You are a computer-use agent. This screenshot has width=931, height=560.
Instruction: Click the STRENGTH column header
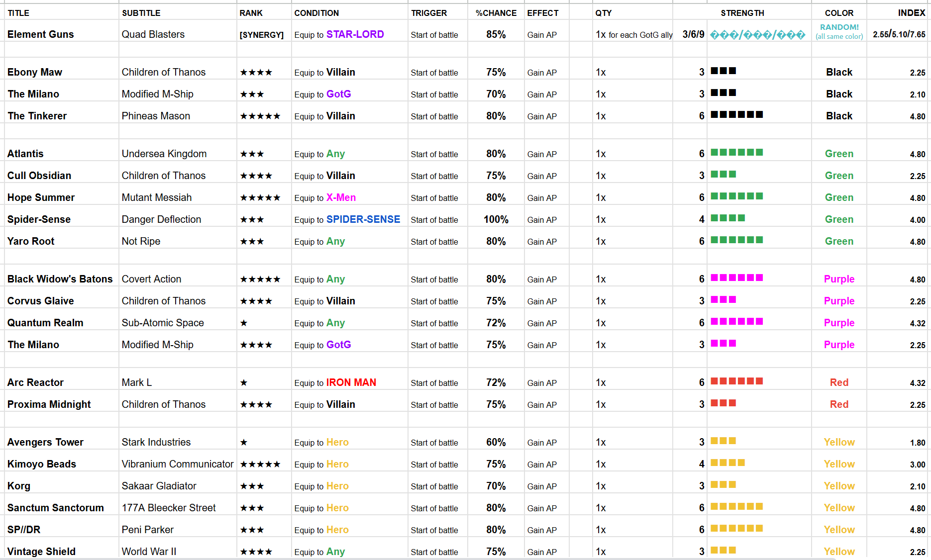pyautogui.click(x=742, y=13)
